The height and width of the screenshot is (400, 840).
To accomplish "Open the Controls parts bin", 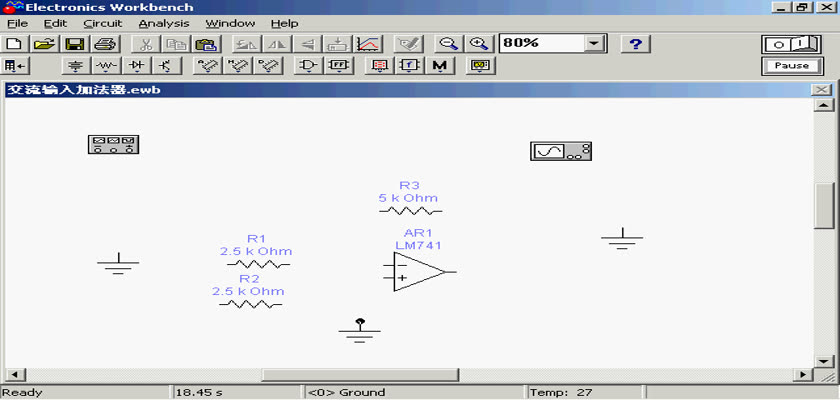I will [409, 66].
